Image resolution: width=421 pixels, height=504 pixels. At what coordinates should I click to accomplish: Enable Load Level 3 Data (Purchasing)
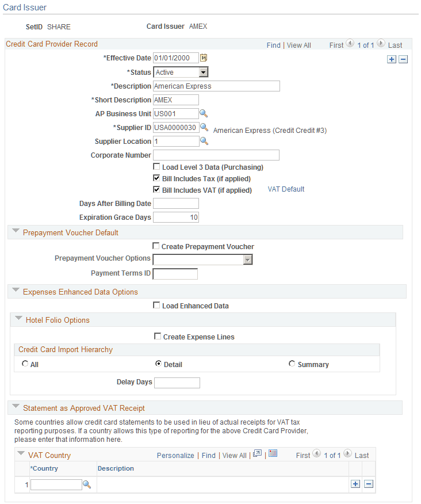(156, 166)
